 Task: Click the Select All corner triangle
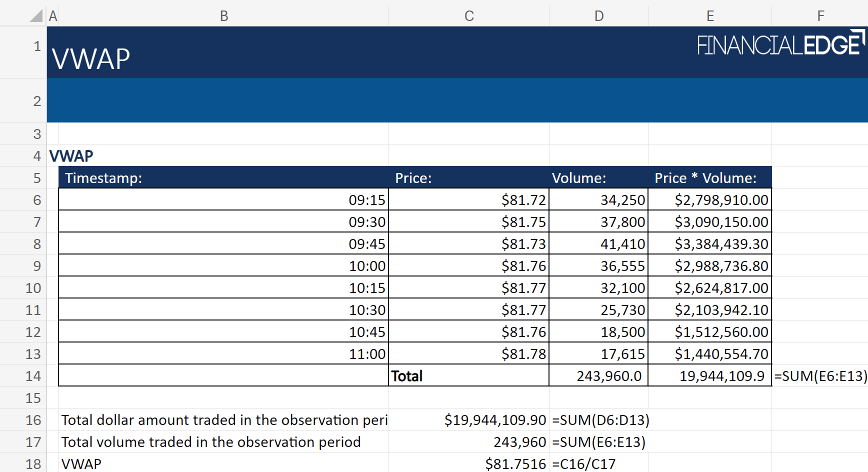pos(35,16)
